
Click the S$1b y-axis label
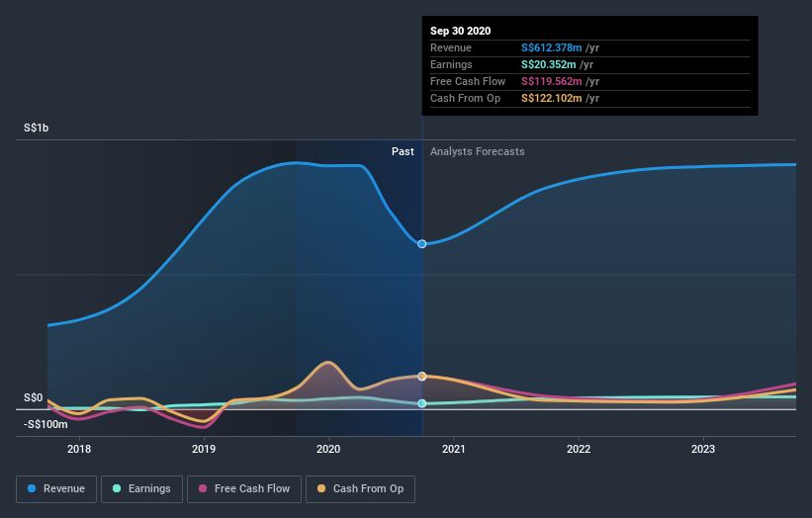tap(37, 128)
